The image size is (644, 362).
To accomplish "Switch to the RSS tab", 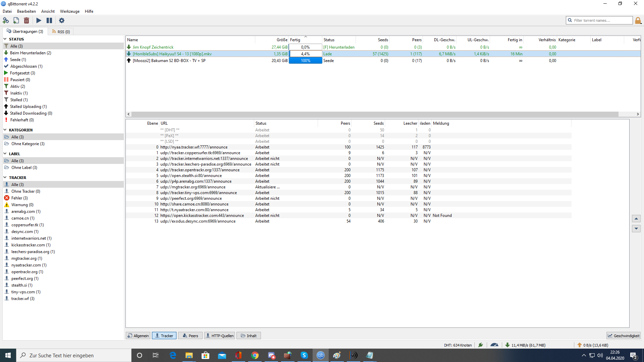I will coord(61,32).
